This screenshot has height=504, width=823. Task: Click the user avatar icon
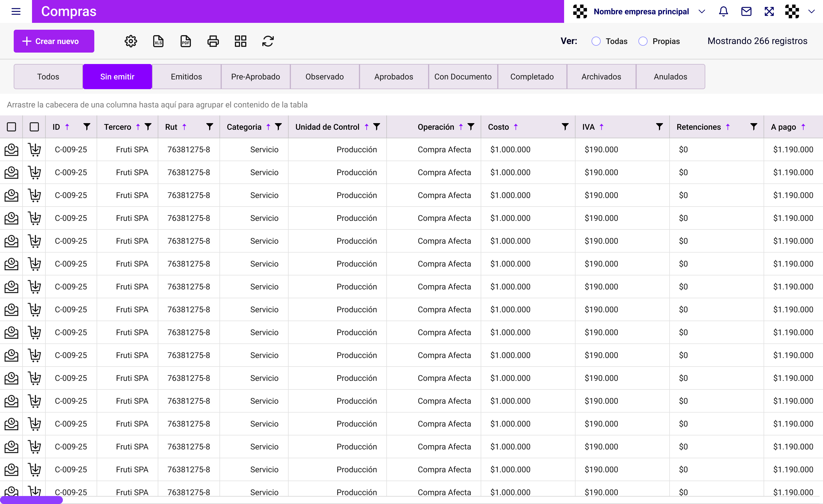792,12
